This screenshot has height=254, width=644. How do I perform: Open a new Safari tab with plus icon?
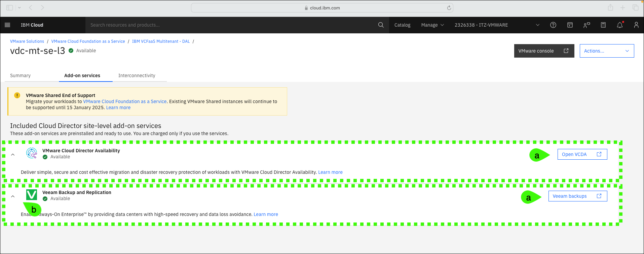[623, 7]
